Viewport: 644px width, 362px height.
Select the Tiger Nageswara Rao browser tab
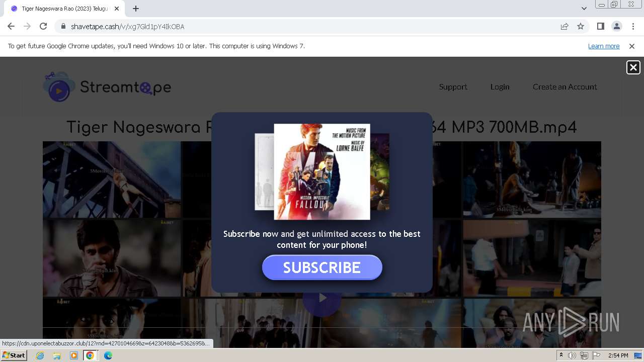pos(64,9)
